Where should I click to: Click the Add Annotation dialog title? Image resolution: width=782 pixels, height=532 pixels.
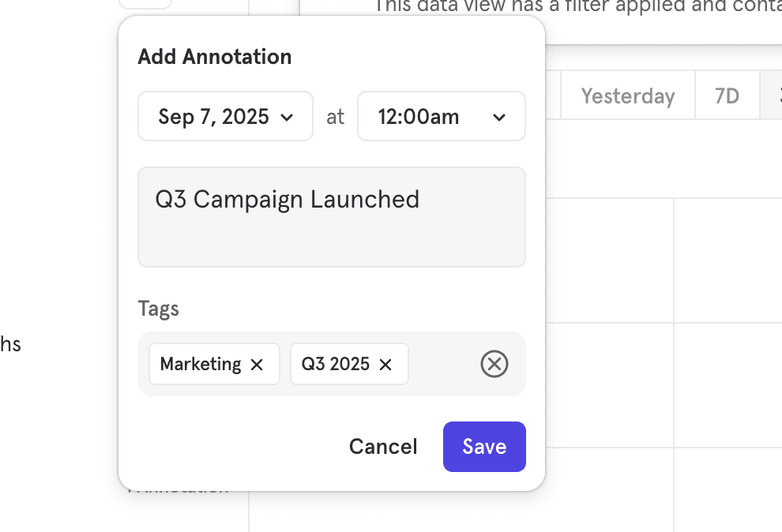click(215, 57)
